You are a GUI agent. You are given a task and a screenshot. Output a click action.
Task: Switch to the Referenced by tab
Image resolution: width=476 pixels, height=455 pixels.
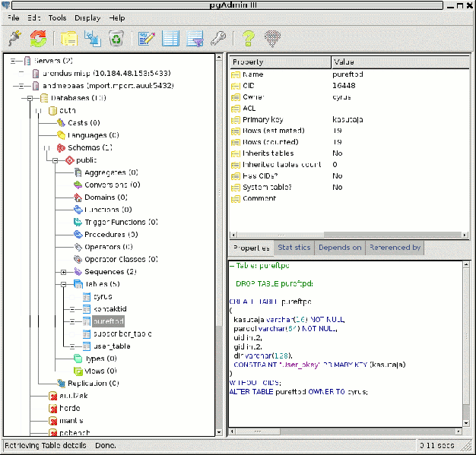click(395, 248)
